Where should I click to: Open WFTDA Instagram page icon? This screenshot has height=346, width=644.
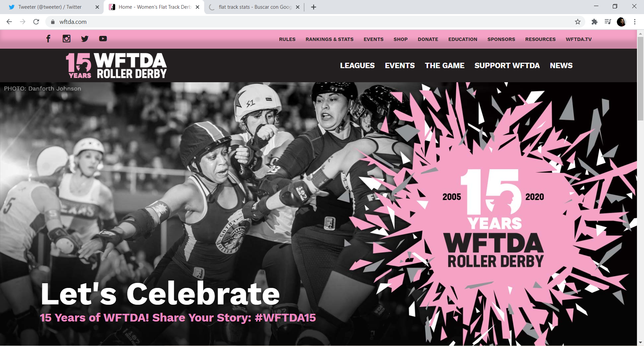coord(66,39)
